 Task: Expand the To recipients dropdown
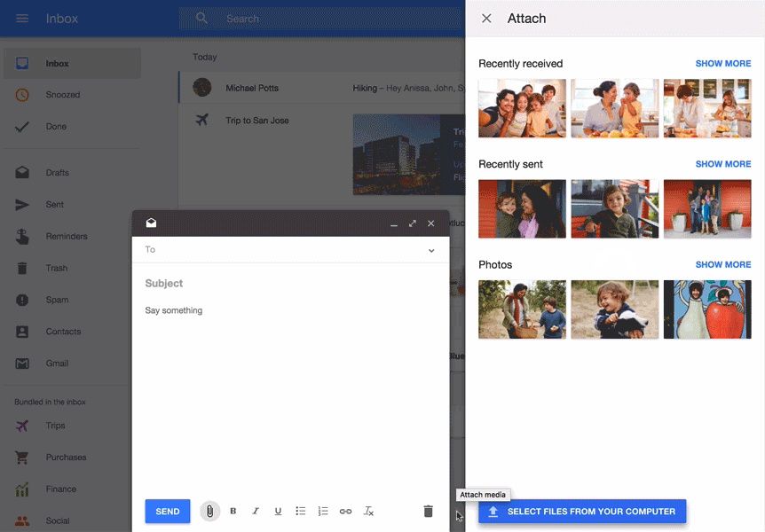[x=431, y=249]
